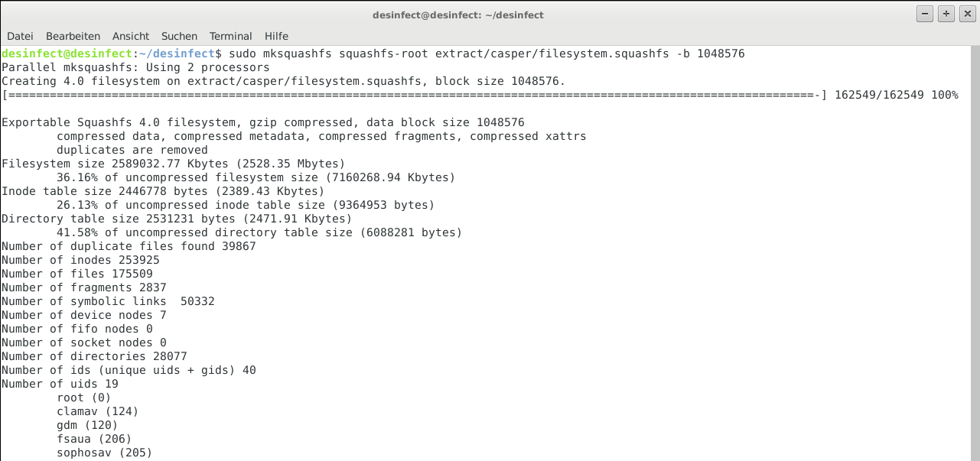Open the Hilfe menu
The image size is (980, 461).
coord(276,36)
